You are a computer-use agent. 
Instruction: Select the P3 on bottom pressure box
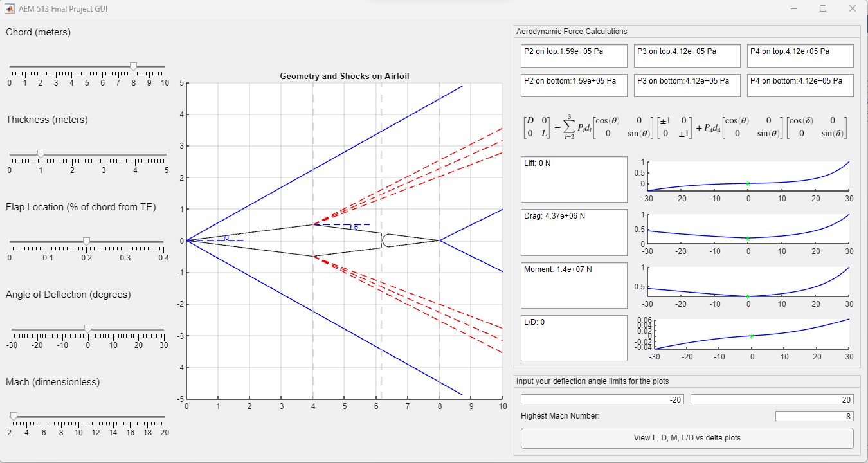pyautogui.click(x=687, y=86)
